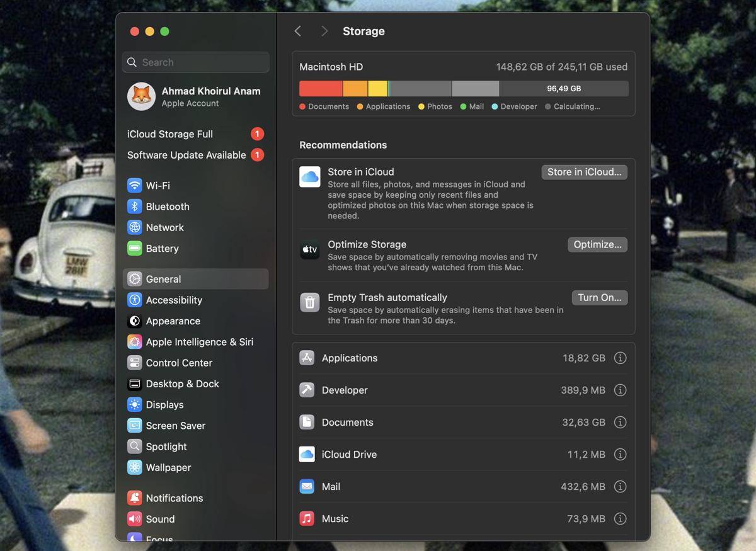Open the Screen Saver icon
The width and height of the screenshot is (756, 551).
[134, 426]
